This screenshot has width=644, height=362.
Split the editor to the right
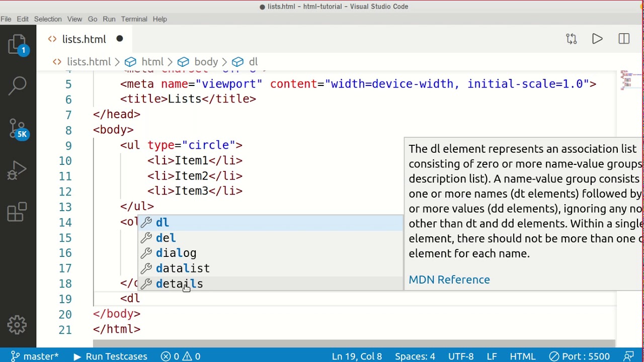[x=624, y=39]
